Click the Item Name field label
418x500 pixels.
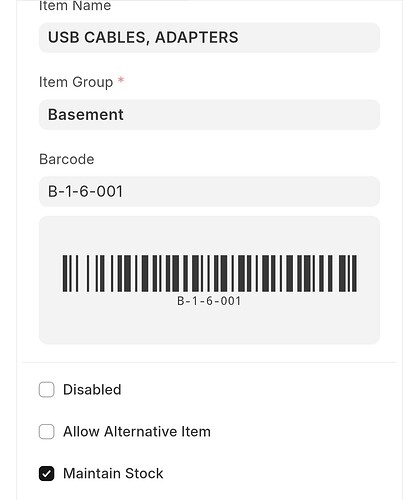tap(75, 6)
